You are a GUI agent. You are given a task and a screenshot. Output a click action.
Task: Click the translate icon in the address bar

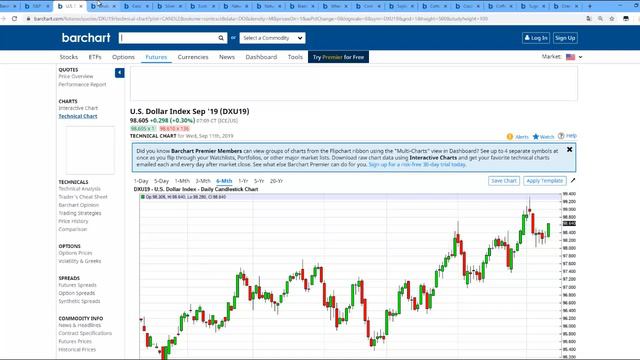589,19
